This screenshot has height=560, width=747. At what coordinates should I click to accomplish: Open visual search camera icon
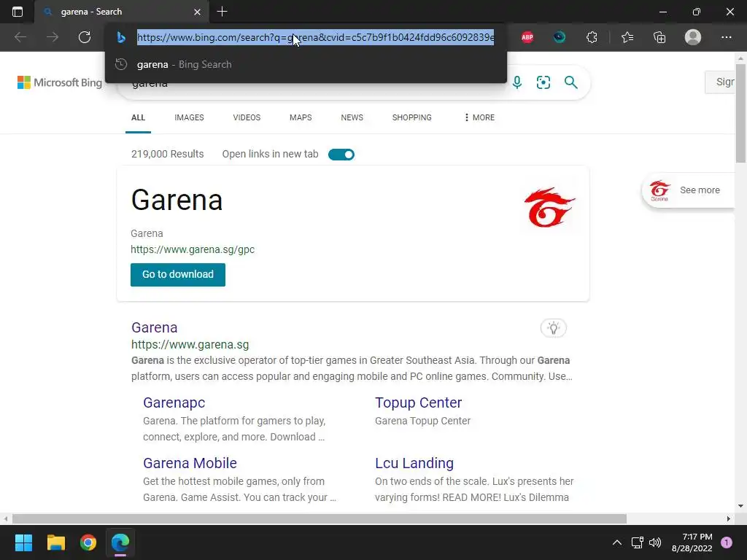click(543, 82)
